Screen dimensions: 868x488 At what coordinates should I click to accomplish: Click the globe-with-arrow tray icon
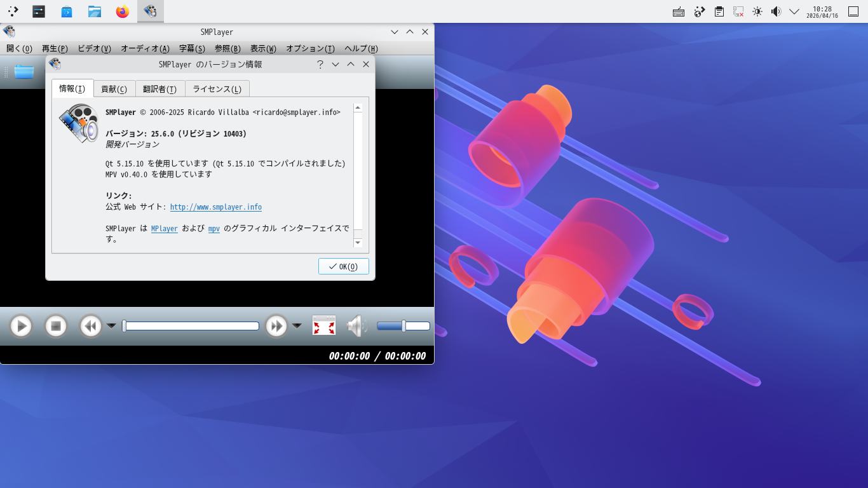point(700,11)
